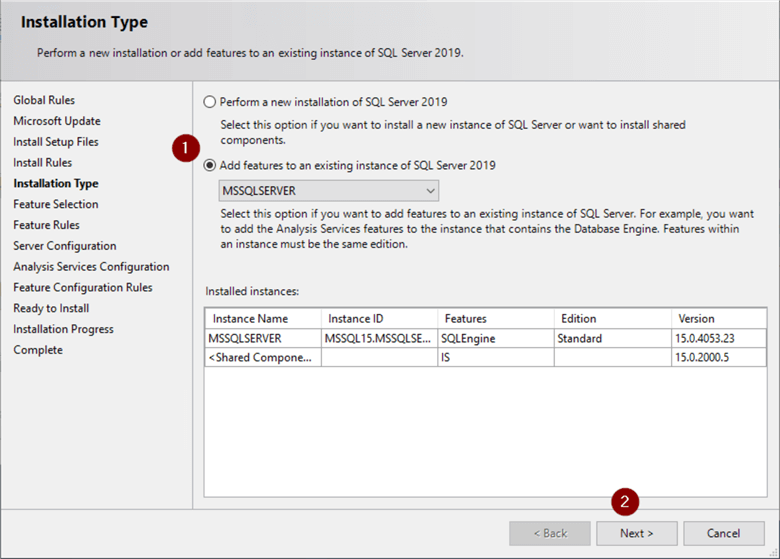The width and height of the screenshot is (780, 559).
Task: Click the Features column header
Action: click(494, 319)
